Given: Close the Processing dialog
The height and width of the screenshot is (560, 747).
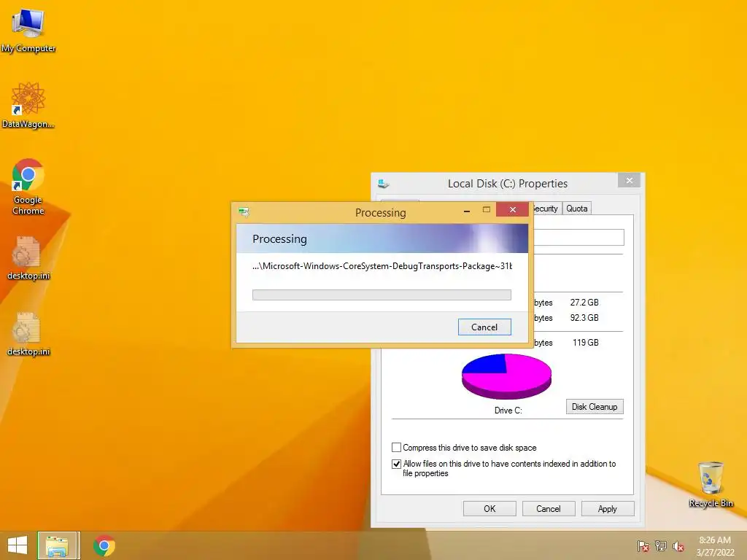Looking at the screenshot, I should pyautogui.click(x=513, y=209).
